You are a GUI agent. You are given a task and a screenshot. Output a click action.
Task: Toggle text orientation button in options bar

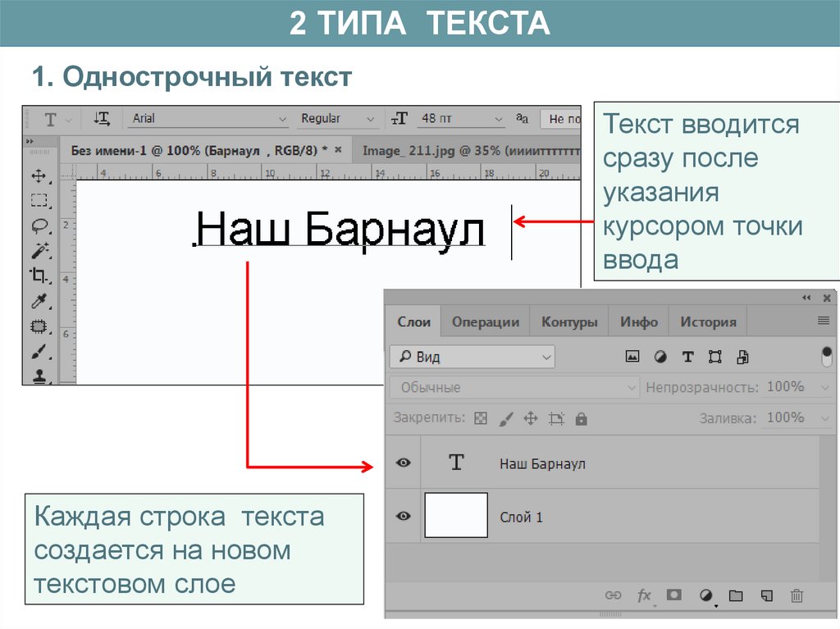tap(102, 119)
